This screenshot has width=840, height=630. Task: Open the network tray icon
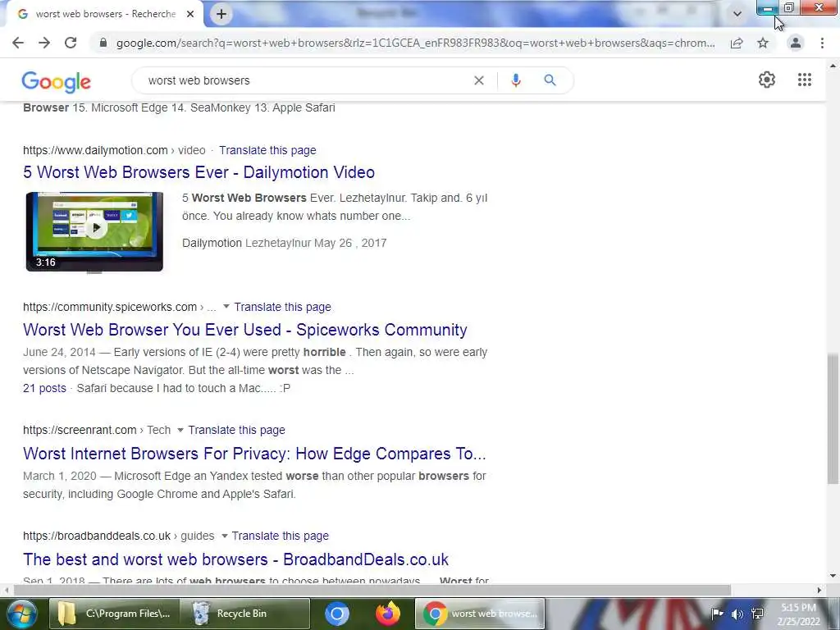[x=757, y=614]
